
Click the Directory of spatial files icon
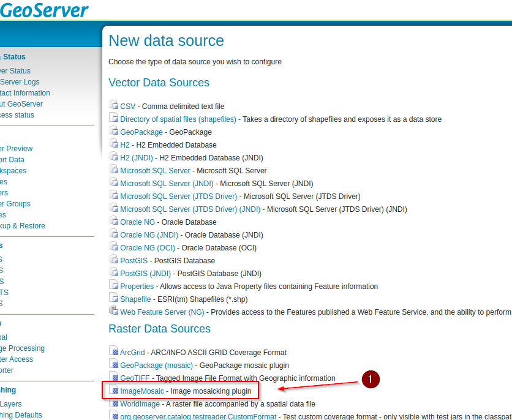[x=114, y=118]
